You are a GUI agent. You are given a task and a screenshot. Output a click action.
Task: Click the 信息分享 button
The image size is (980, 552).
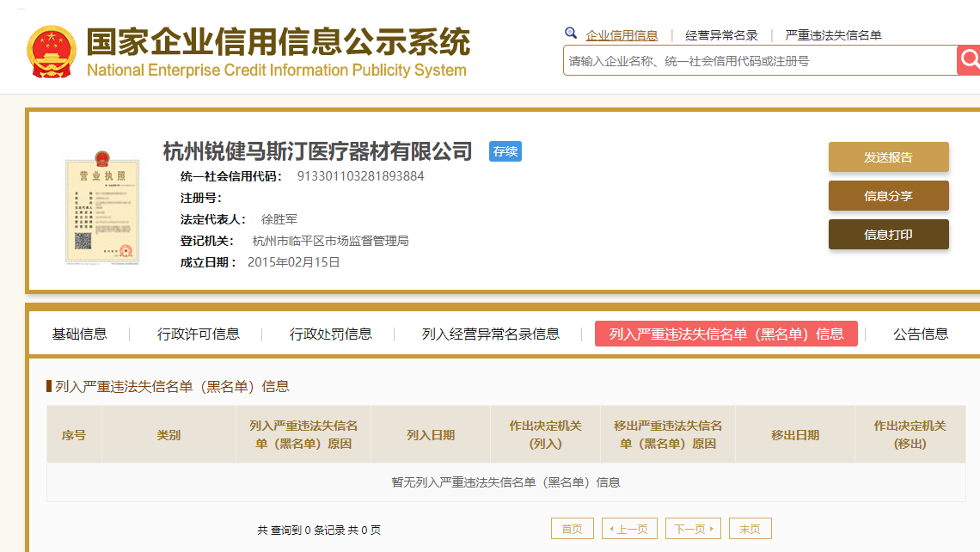coord(888,196)
